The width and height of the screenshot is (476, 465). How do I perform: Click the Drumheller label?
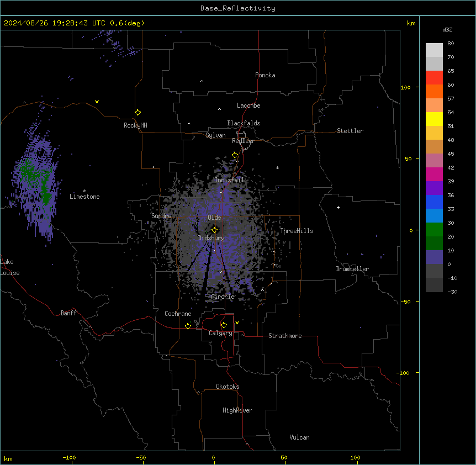[x=352, y=269]
